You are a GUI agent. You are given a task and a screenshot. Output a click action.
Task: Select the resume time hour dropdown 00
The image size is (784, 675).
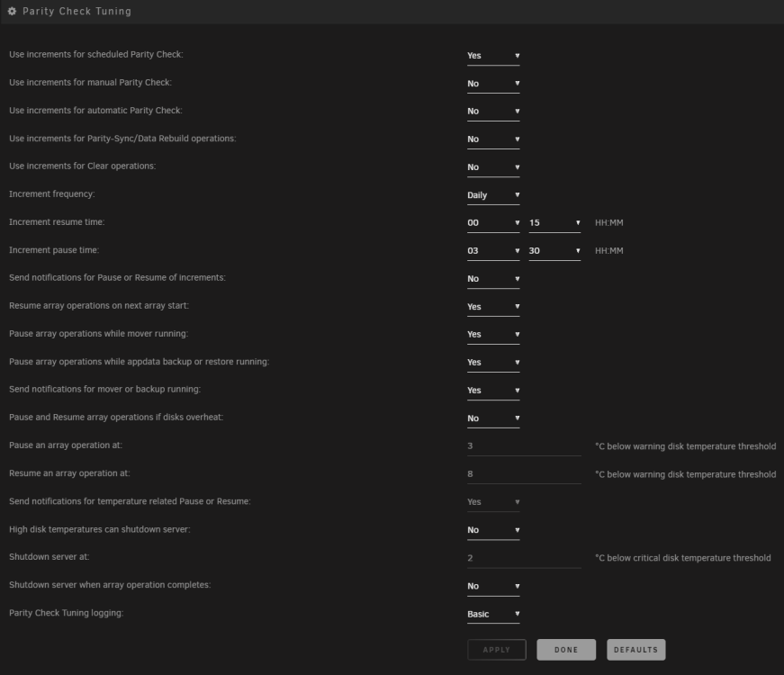[493, 223]
